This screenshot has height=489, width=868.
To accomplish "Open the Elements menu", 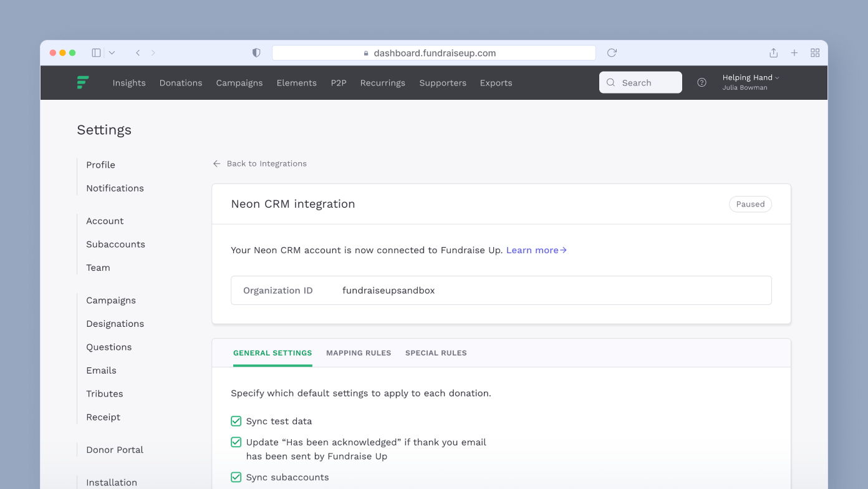I will pos(297,83).
